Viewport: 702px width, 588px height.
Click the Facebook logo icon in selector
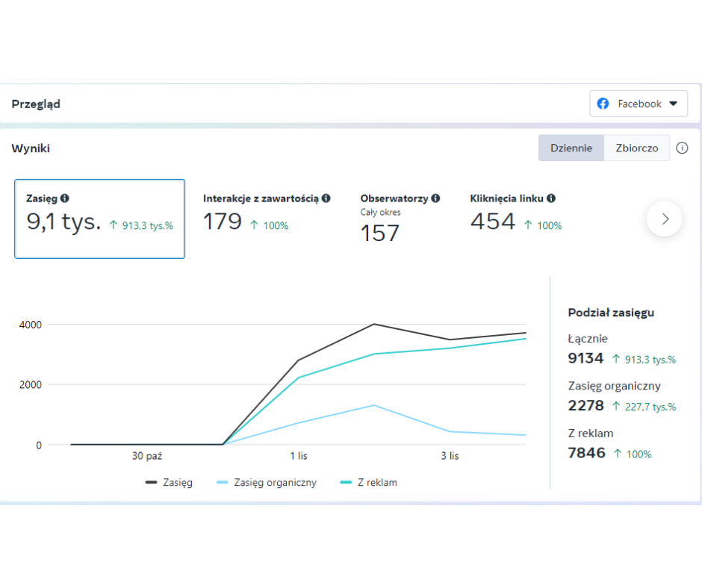[603, 104]
